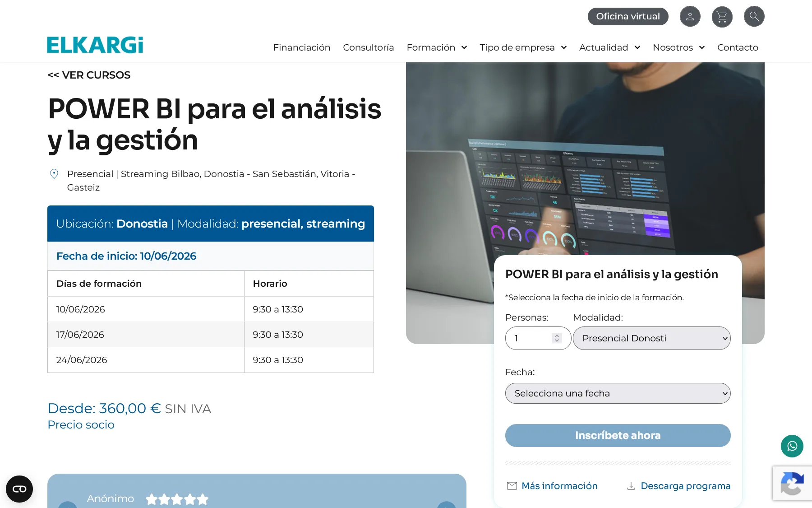The image size is (812, 508).
Task: Click the Desde: 360,00 € price
Action: tap(104, 408)
